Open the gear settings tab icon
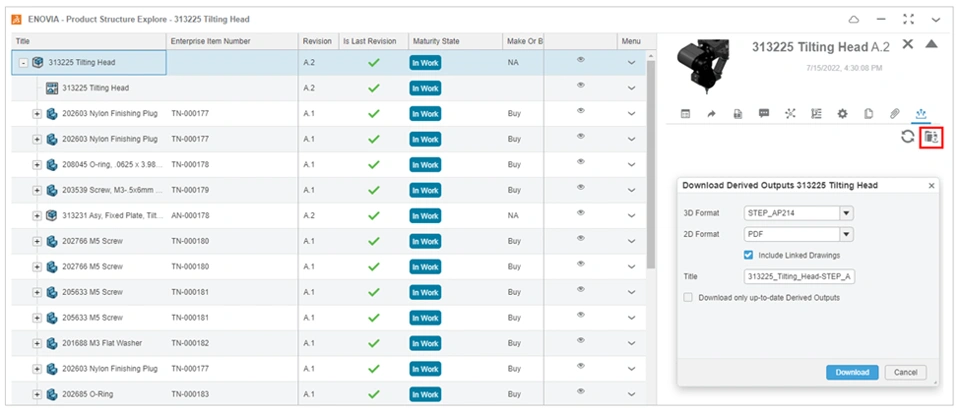This screenshot has height=412, width=960. pos(842,113)
